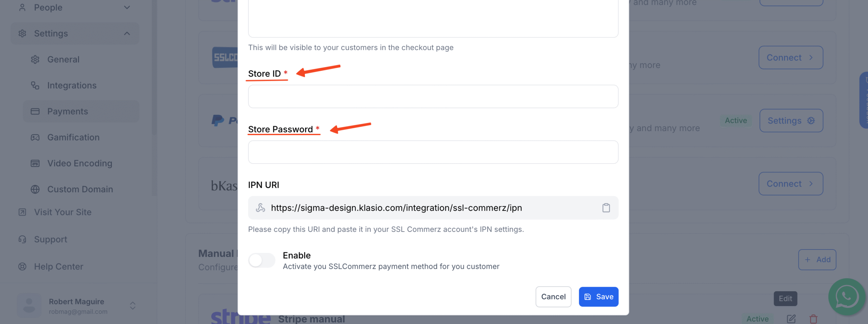
Task: Click the Help Center icon
Action: coord(22,266)
